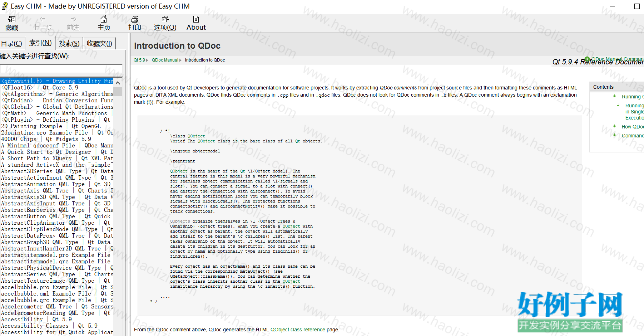Select '<QtMath> - Generic Math Functions' entry
Screen dimensions: 644x336
[57, 113]
